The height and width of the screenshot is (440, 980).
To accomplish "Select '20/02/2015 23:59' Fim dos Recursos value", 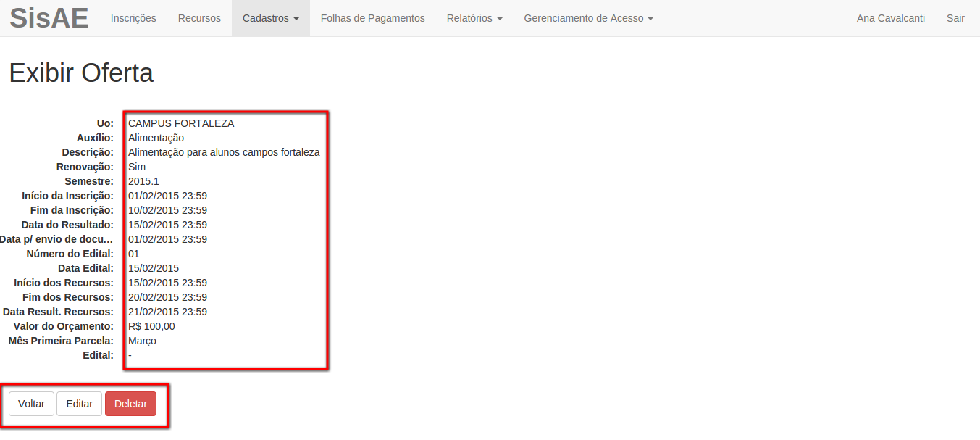I will click(167, 297).
